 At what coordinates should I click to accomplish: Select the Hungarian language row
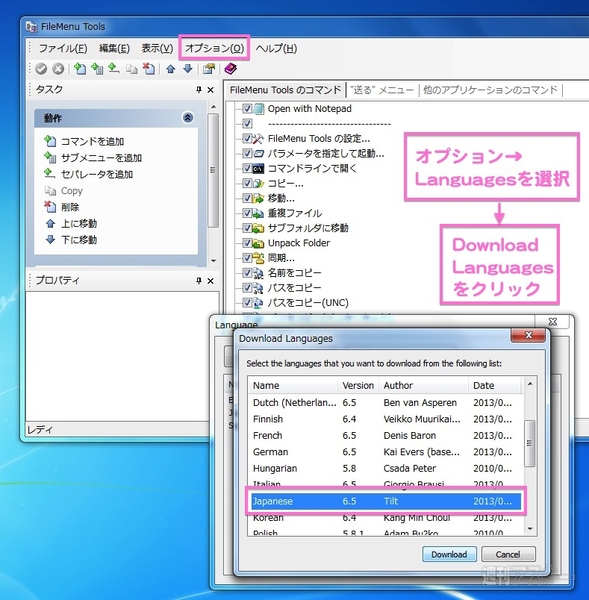(386, 469)
